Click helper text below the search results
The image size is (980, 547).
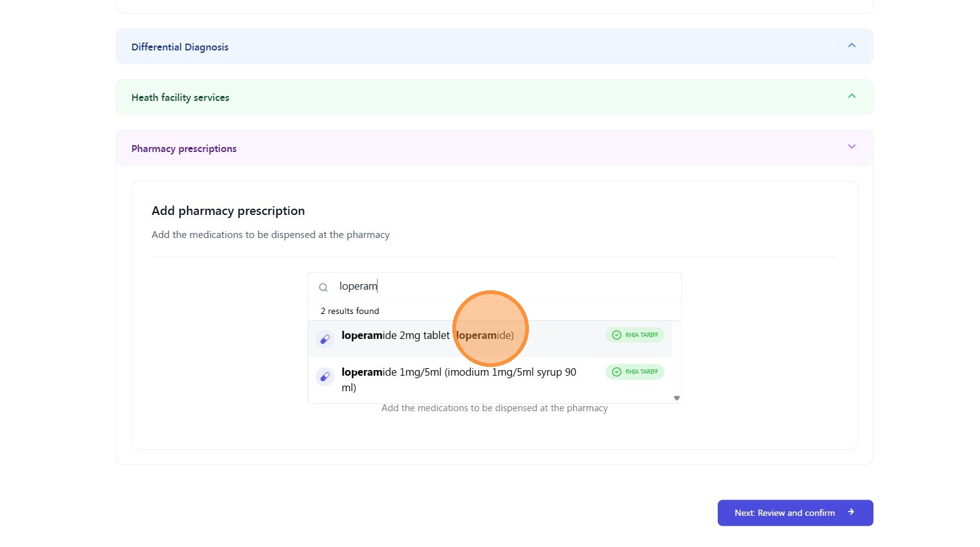(x=495, y=408)
